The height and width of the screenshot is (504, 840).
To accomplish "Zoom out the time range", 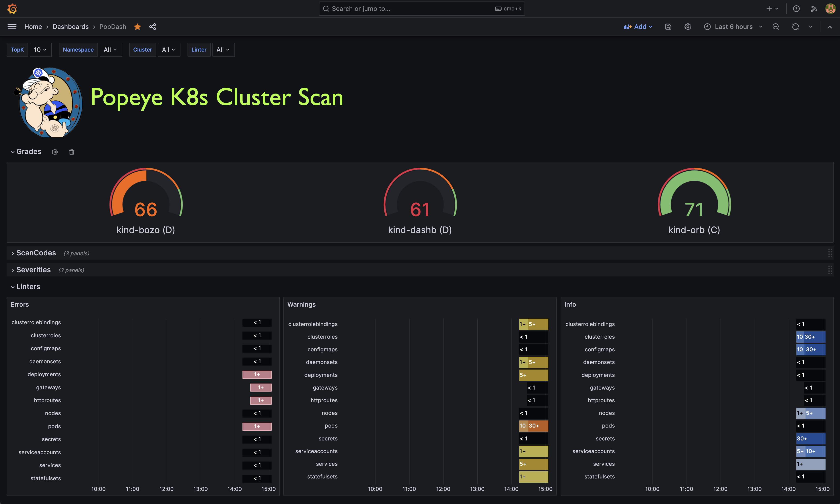I will (776, 26).
